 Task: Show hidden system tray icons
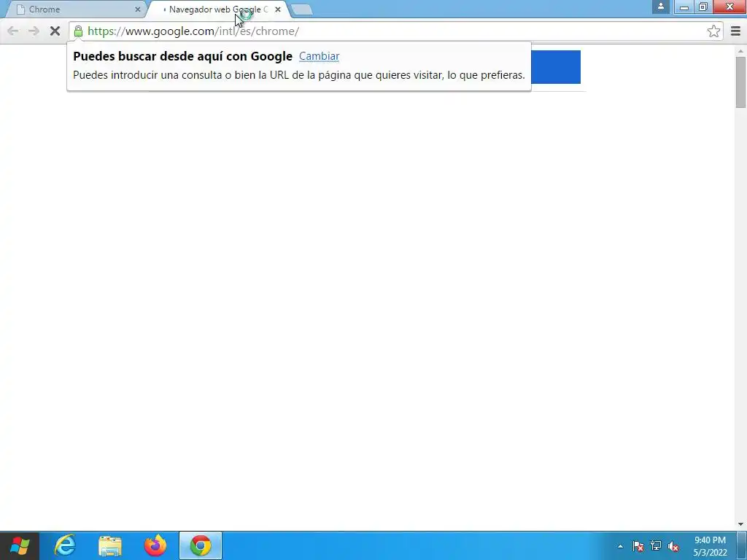(620, 546)
